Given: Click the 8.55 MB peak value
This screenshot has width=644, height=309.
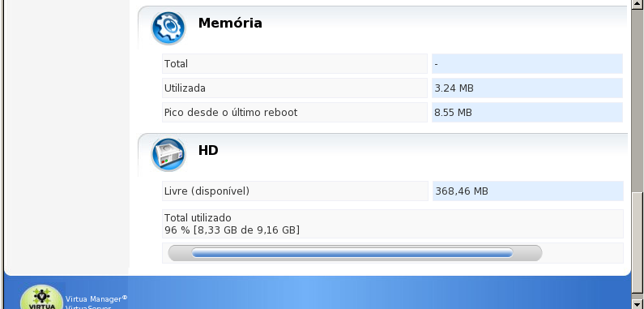Looking at the screenshot, I should tap(454, 112).
